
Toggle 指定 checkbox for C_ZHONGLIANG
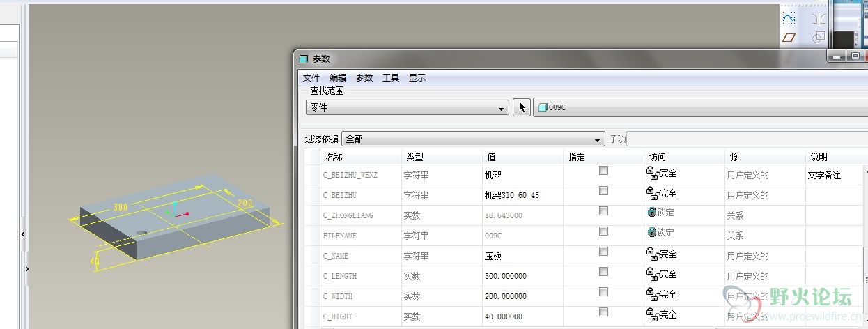[603, 211]
